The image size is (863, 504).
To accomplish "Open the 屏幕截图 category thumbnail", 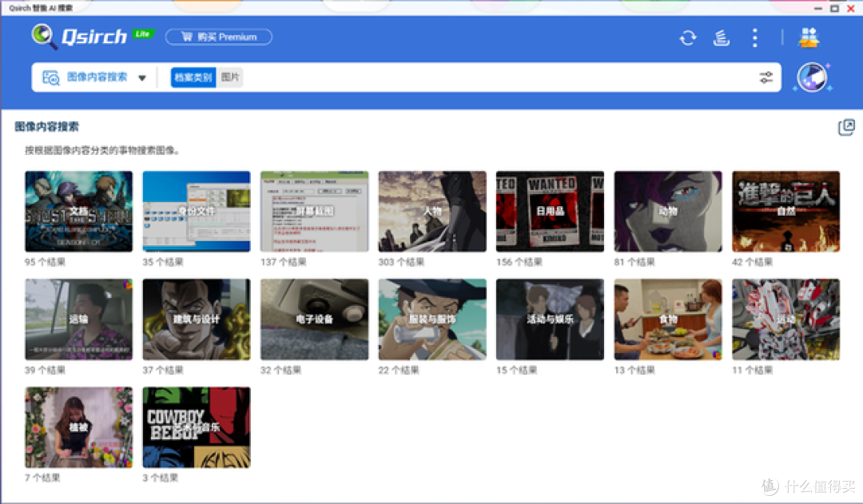I will click(314, 212).
